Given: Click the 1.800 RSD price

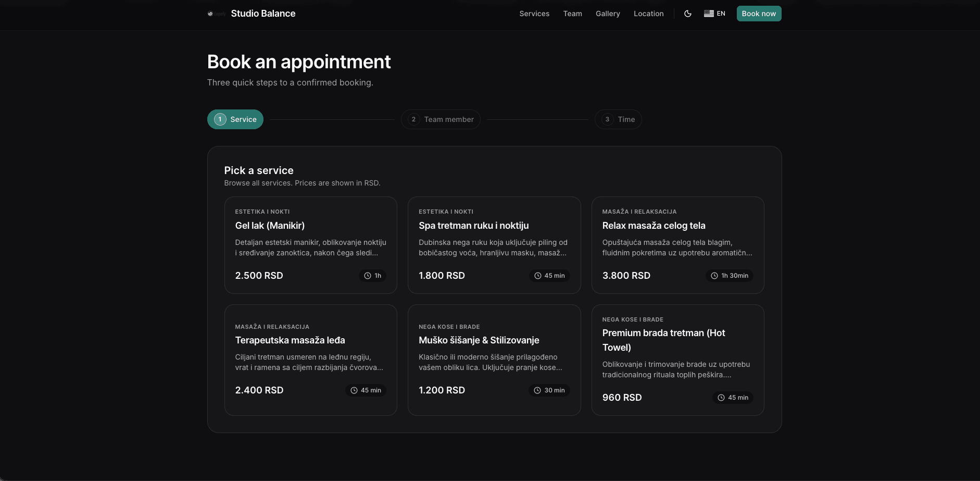Looking at the screenshot, I should tap(442, 276).
